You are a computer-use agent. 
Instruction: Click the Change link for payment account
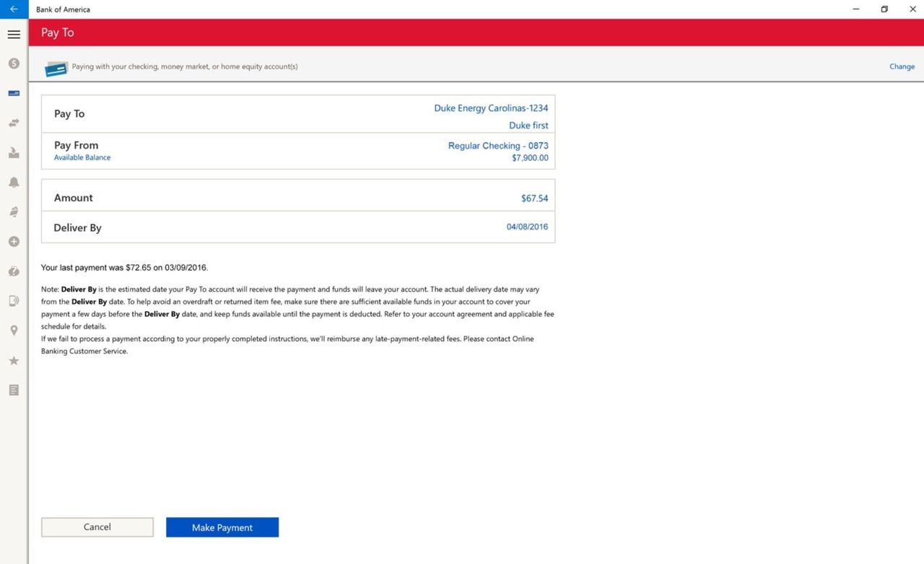coord(902,66)
